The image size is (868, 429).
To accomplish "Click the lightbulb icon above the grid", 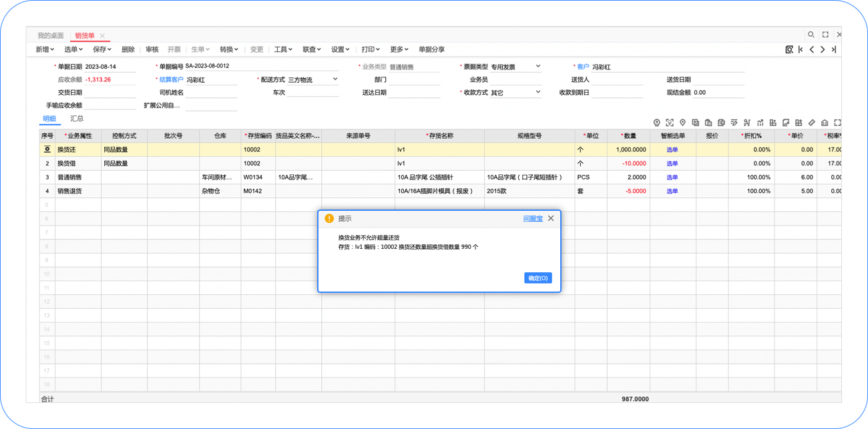I will 656,123.
